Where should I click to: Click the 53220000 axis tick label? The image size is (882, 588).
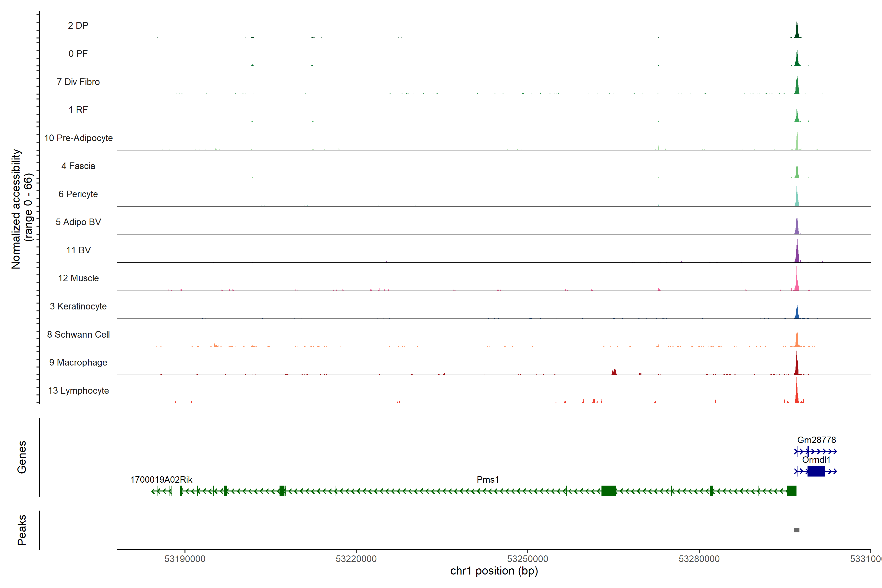click(x=356, y=559)
